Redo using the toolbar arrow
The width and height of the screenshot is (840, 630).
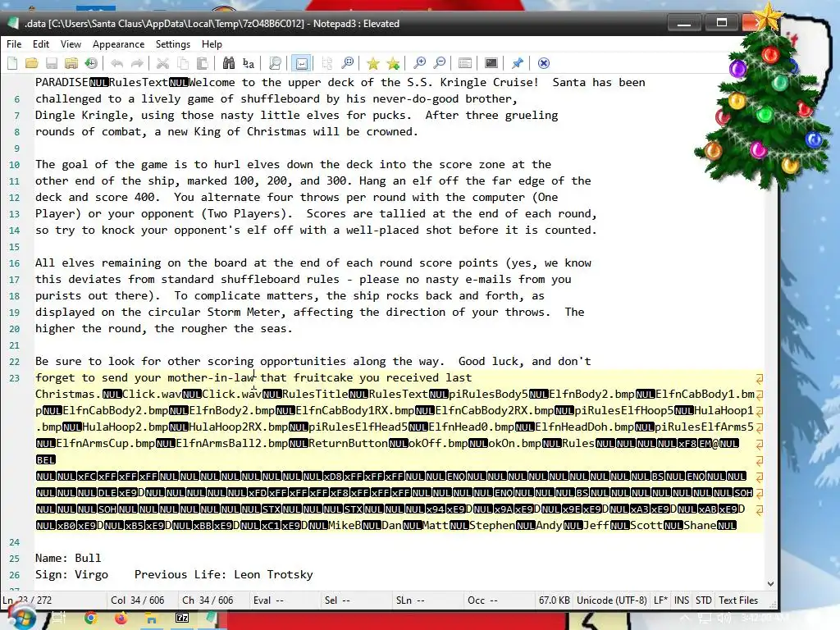click(137, 63)
